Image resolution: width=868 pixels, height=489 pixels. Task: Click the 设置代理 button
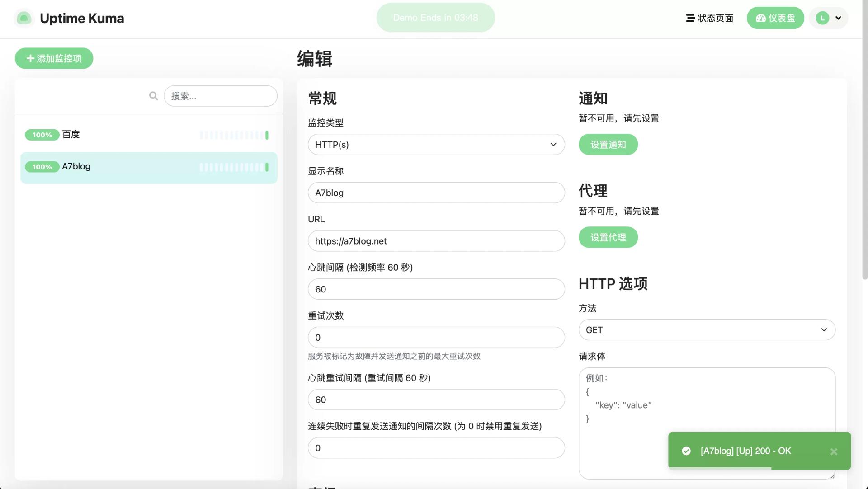click(608, 237)
